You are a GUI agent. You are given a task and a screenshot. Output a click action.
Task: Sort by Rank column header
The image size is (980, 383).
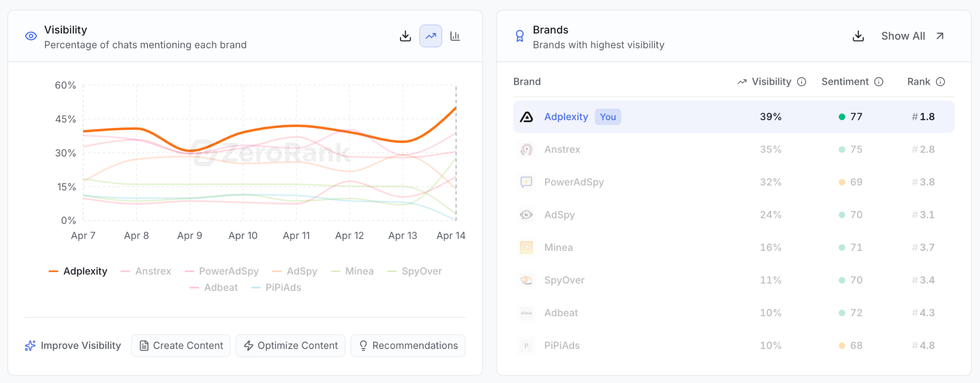[x=919, y=82]
